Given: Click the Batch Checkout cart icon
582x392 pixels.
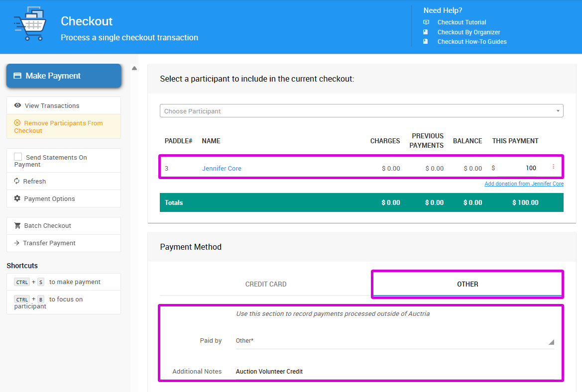Looking at the screenshot, I should (x=17, y=225).
